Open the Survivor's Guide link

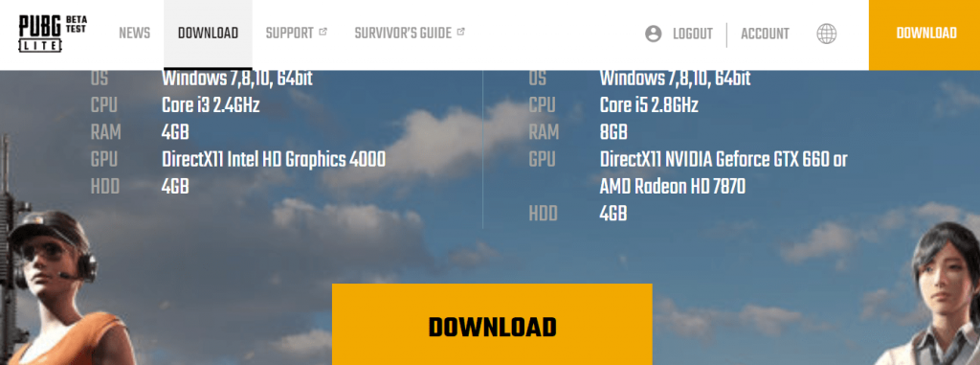pos(403,34)
